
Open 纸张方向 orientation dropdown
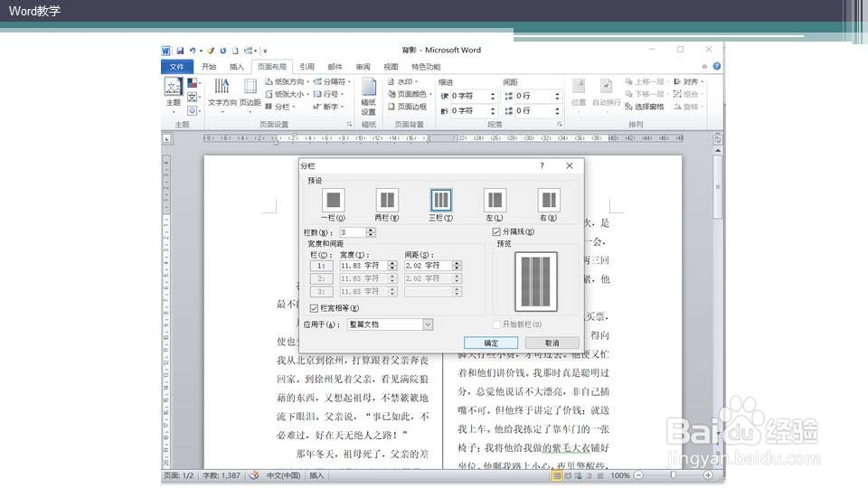288,81
